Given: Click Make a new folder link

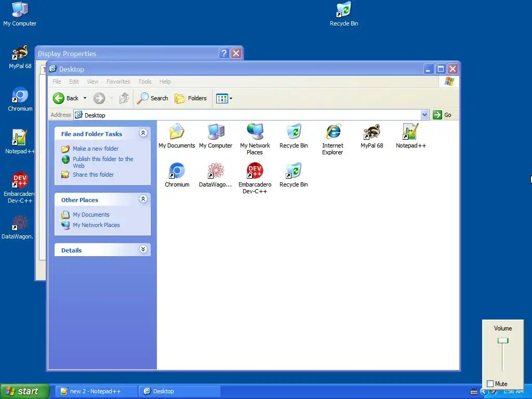Looking at the screenshot, I should pyautogui.click(x=96, y=149).
